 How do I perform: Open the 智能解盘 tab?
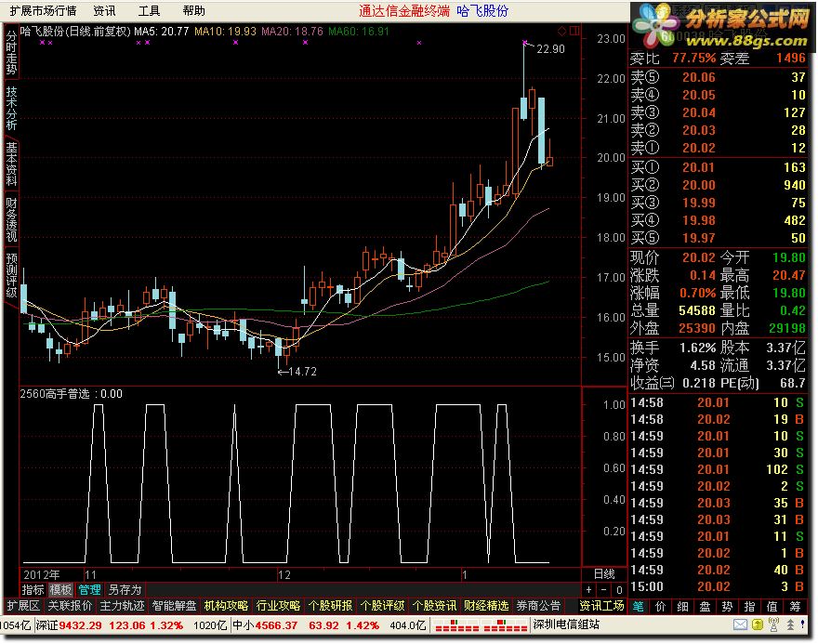(x=174, y=606)
